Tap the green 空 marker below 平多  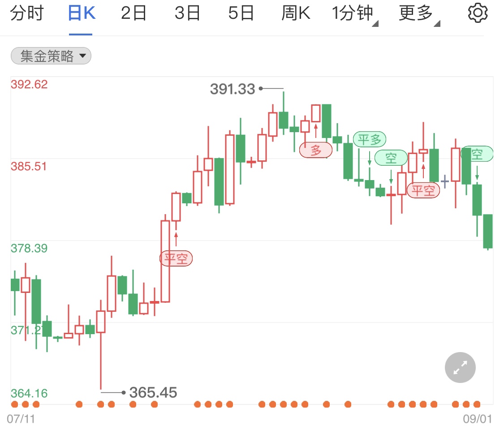391,158
